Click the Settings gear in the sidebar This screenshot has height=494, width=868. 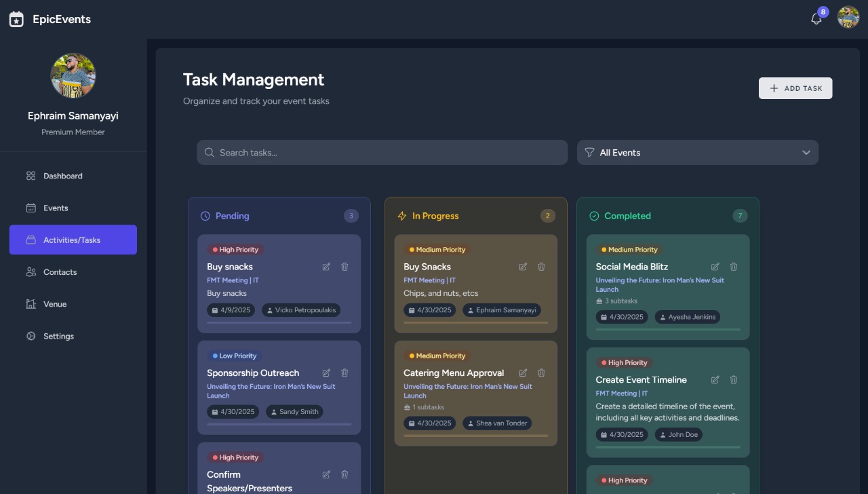(30, 336)
